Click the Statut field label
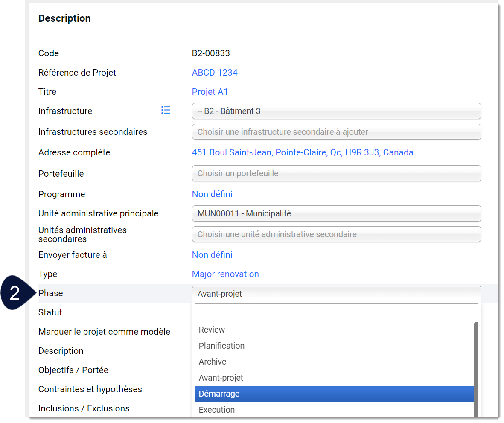Viewport: 504px width, 423px height. (50, 312)
